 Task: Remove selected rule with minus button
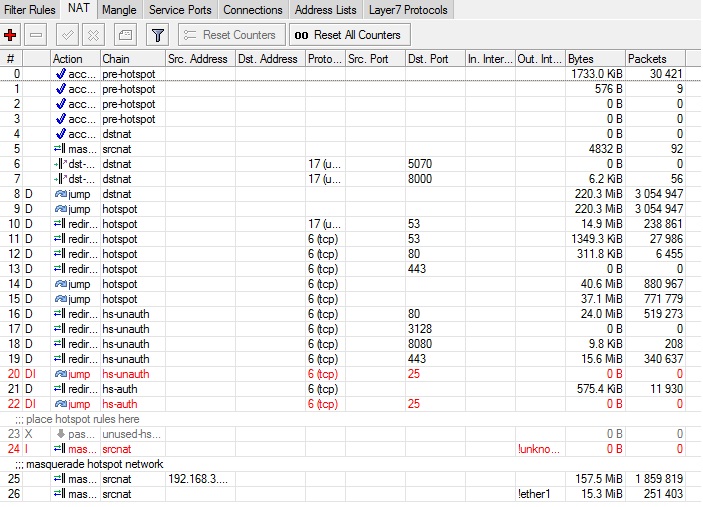[36, 35]
